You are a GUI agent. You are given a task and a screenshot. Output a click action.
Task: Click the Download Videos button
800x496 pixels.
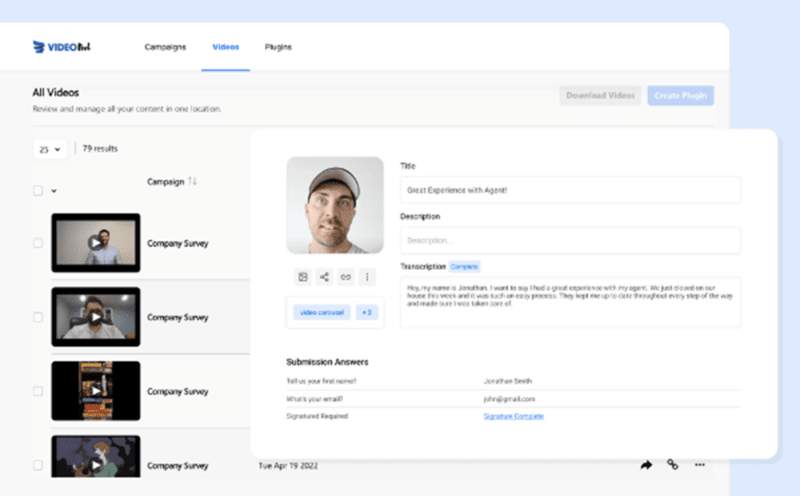[600, 95]
